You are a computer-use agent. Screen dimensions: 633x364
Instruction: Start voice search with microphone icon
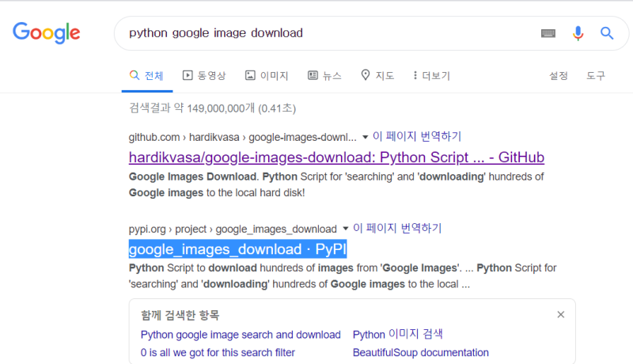[x=578, y=33]
